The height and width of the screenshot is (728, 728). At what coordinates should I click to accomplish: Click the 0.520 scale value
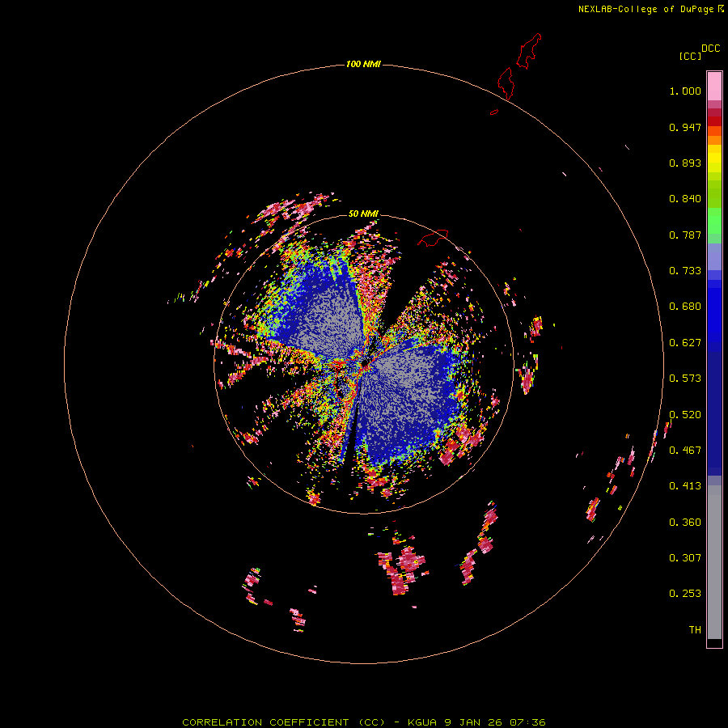pyautogui.click(x=685, y=415)
